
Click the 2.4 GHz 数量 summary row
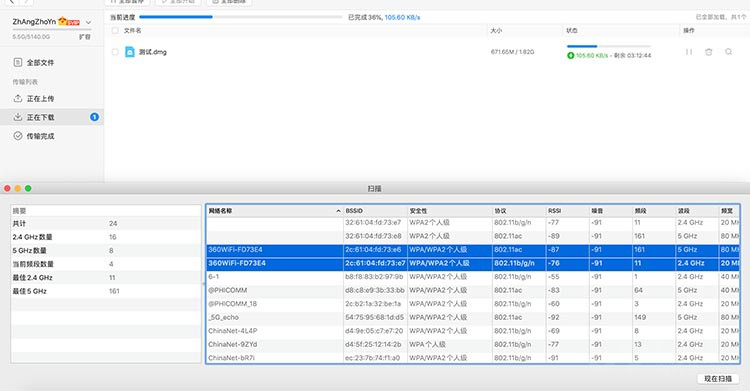pos(106,237)
